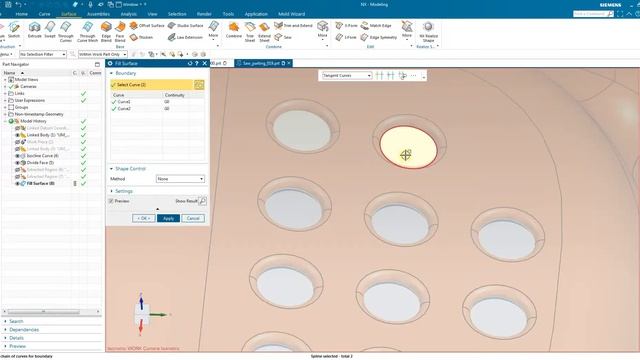This screenshot has width=640, height=360.
Task: Open the Studio Surface command
Action: [x=186, y=25]
